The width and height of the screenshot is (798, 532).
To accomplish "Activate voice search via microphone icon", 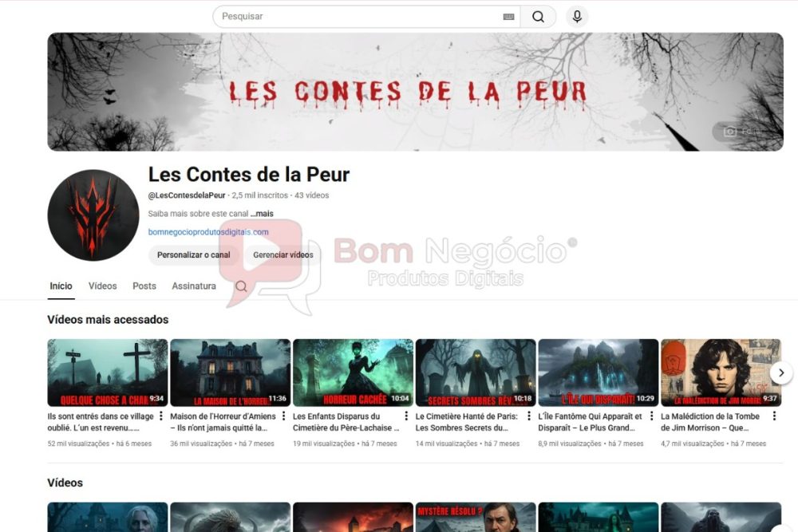I will point(576,16).
